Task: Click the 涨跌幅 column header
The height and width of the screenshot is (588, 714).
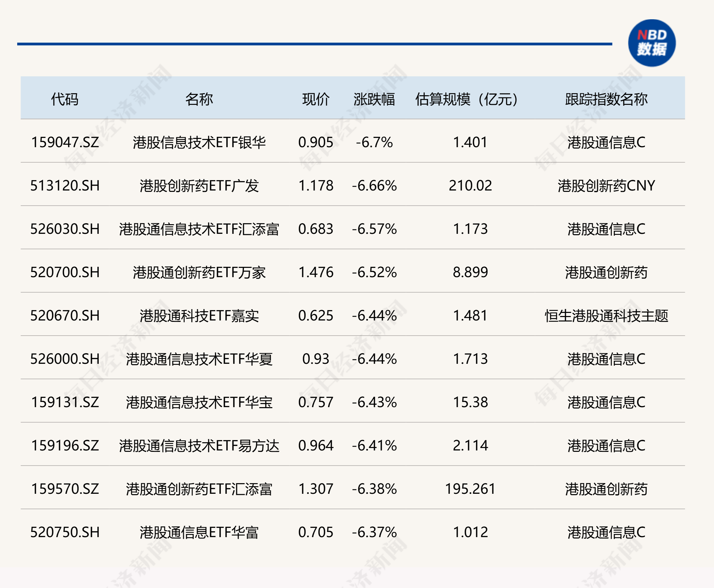Action: click(374, 99)
